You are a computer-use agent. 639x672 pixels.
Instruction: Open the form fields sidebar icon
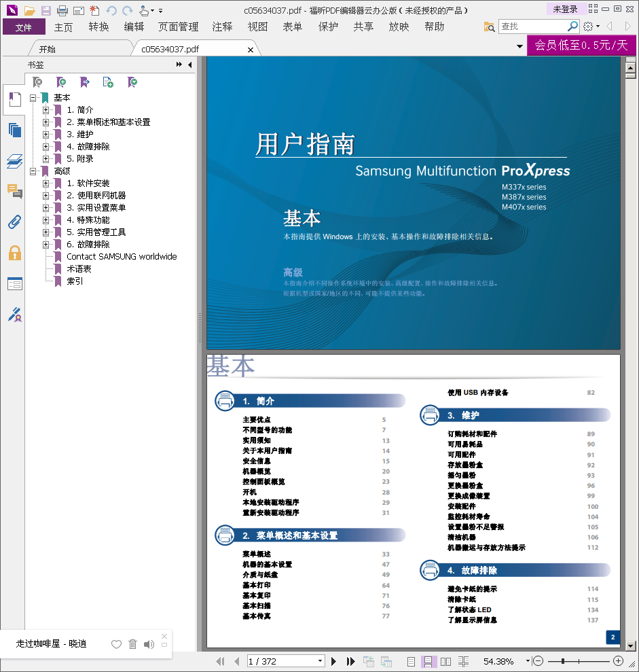pos(15,284)
